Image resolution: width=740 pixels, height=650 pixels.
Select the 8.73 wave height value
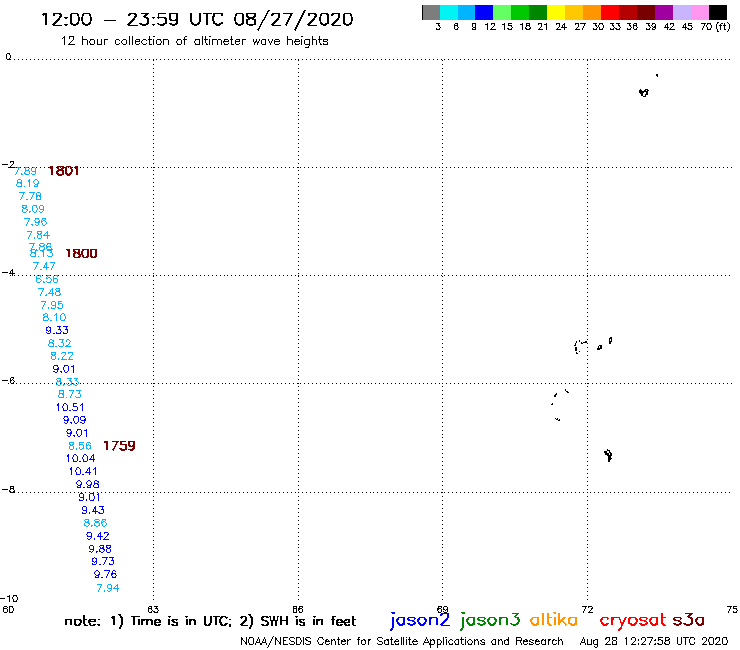tap(69, 394)
